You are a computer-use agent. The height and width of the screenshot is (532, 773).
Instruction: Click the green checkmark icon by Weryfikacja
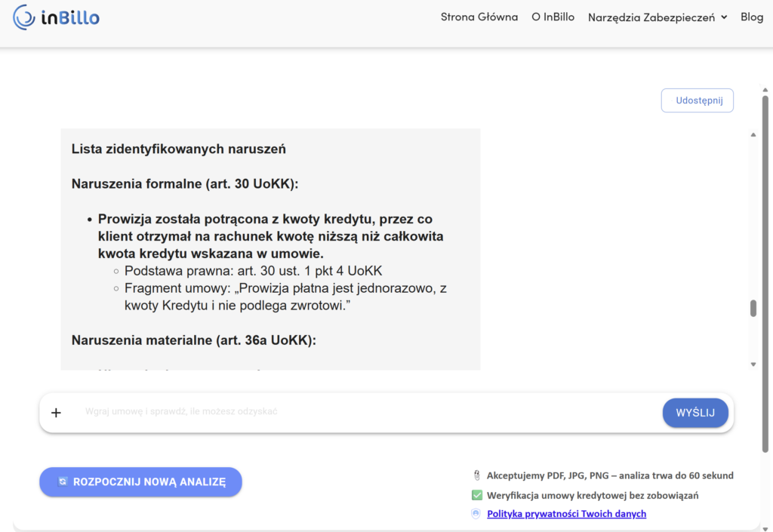(x=477, y=495)
